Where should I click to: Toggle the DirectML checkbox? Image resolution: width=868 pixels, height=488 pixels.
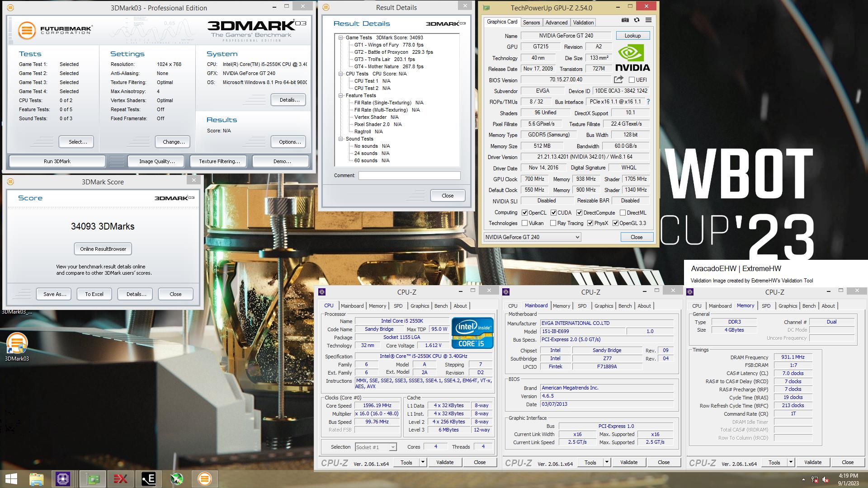pos(623,212)
